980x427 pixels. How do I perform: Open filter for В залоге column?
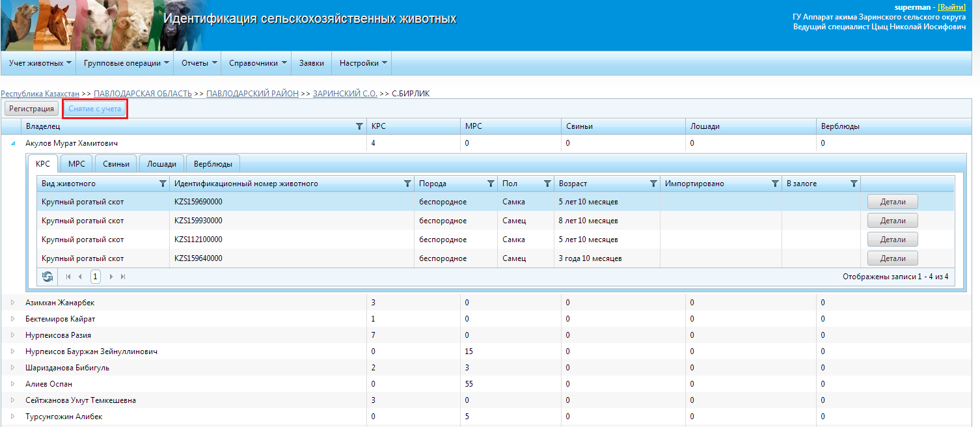(854, 184)
